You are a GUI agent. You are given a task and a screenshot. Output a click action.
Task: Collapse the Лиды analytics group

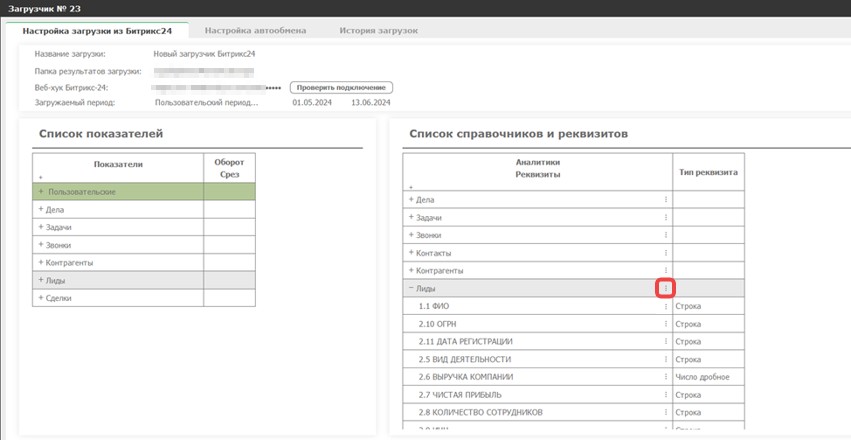pyautogui.click(x=411, y=289)
